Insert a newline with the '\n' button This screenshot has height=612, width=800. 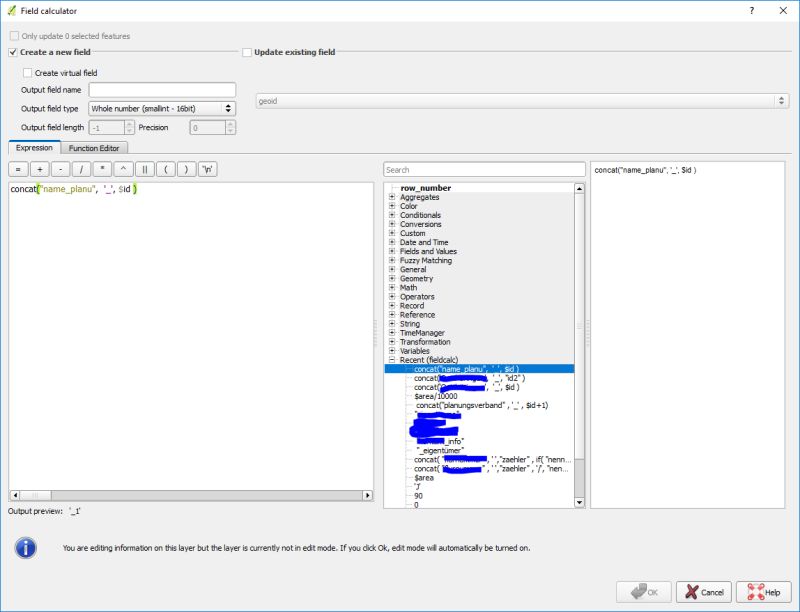coord(207,169)
